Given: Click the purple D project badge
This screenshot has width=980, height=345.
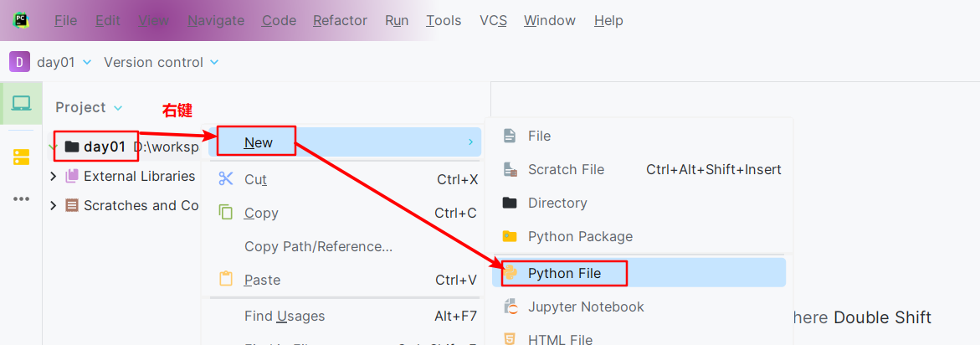Looking at the screenshot, I should (x=19, y=62).
